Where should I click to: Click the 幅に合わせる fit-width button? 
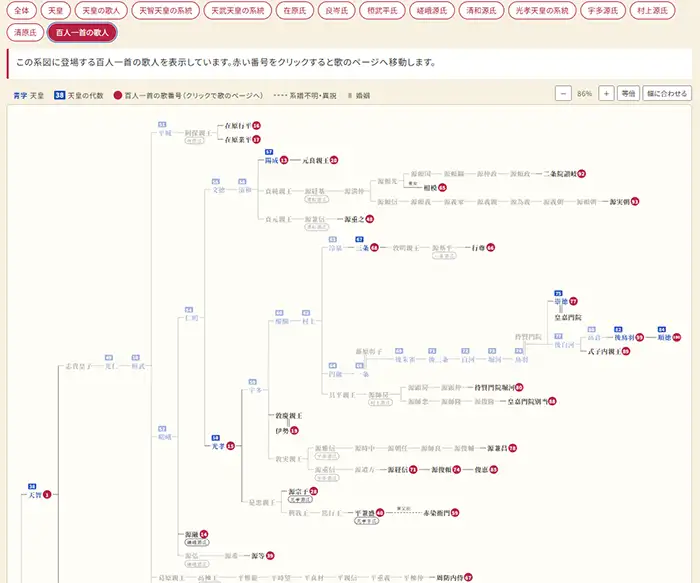(667, 93)
